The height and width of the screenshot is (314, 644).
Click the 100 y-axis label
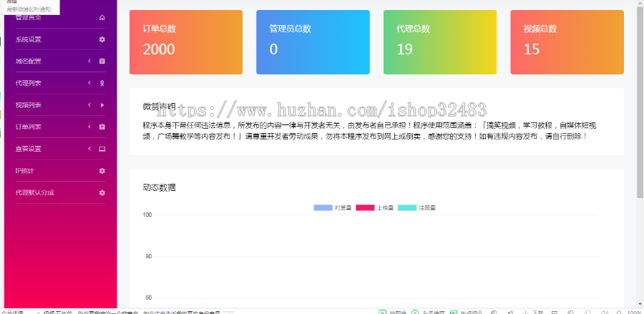pos(147,215)
